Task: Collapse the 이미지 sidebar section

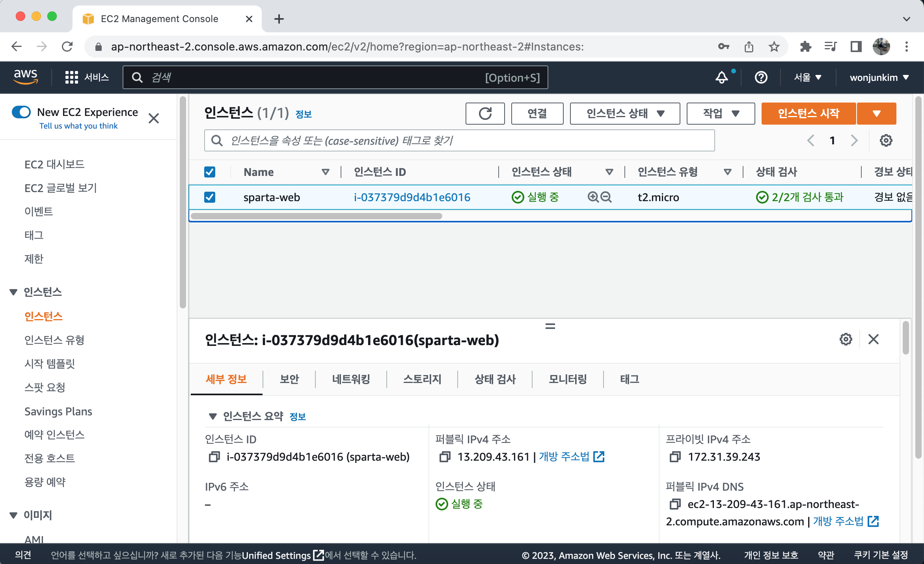Action: tap(13, 515)
